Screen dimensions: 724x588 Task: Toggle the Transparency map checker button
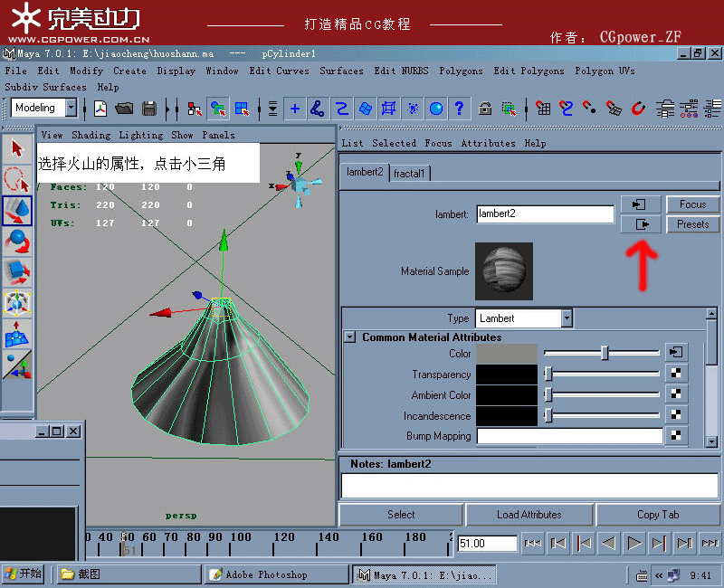pyautogui.click(x=676, y=373)
